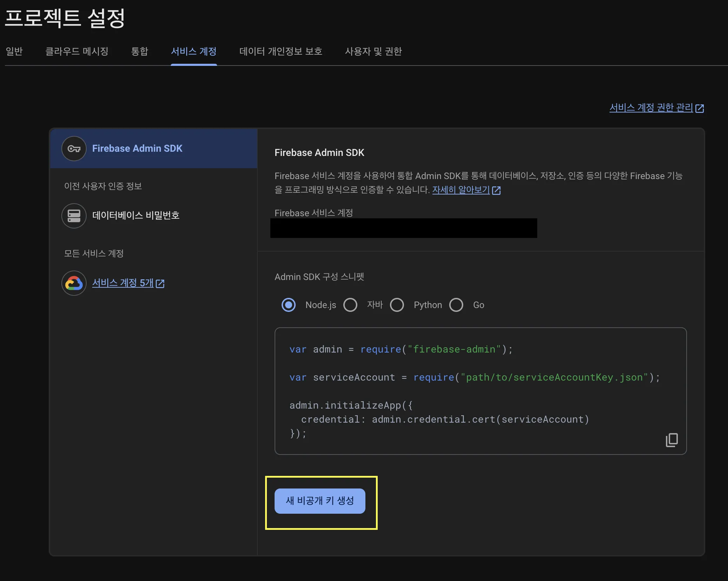Click the 새 비공개 키 생성 button
The image size is (728, 581).
click(x=319, y=501)
